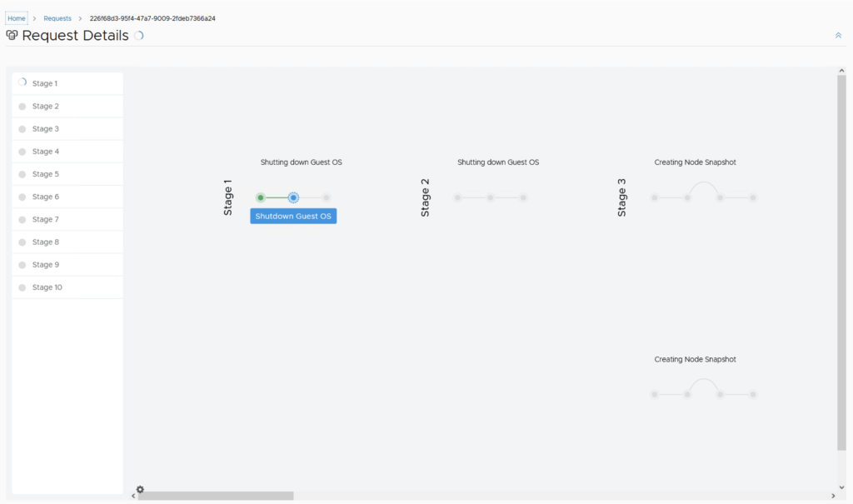Screen dimensions: 853x504
Task: Click the horizontal scrollbar right arrow
Action: coord(833,496)
